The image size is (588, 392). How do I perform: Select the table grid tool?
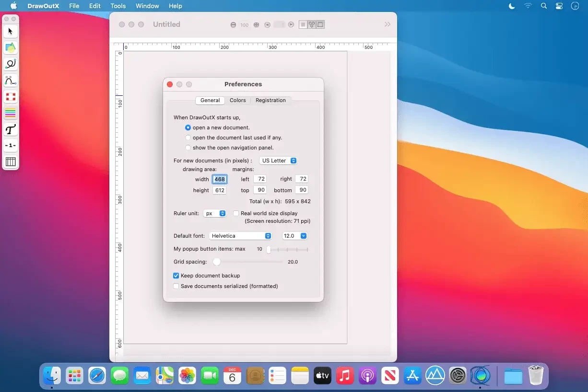(11, 161)
